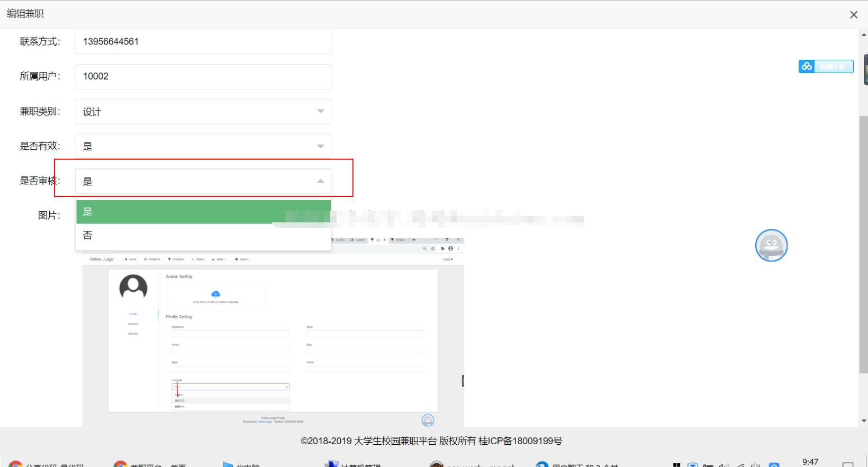Click the footer copyright text 桂ICP备18009199号

click(520, 441)
